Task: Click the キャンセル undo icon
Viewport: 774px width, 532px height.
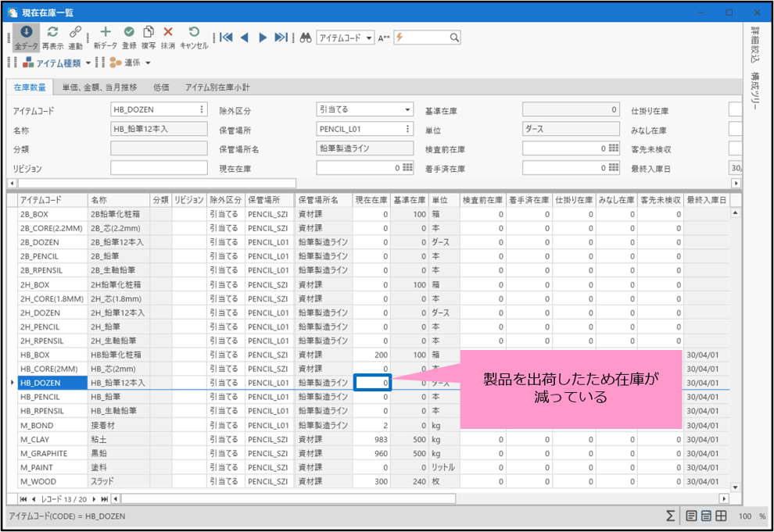Action: (194, 37)
